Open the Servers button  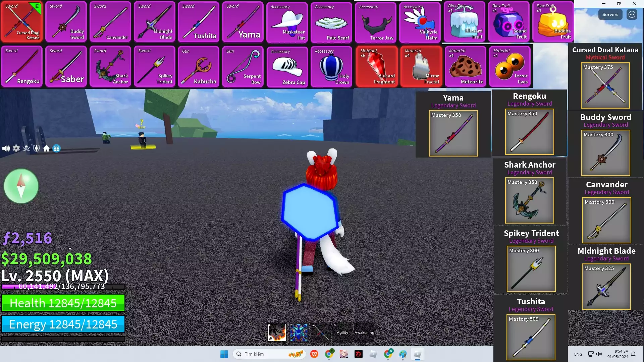click(610, 14)
